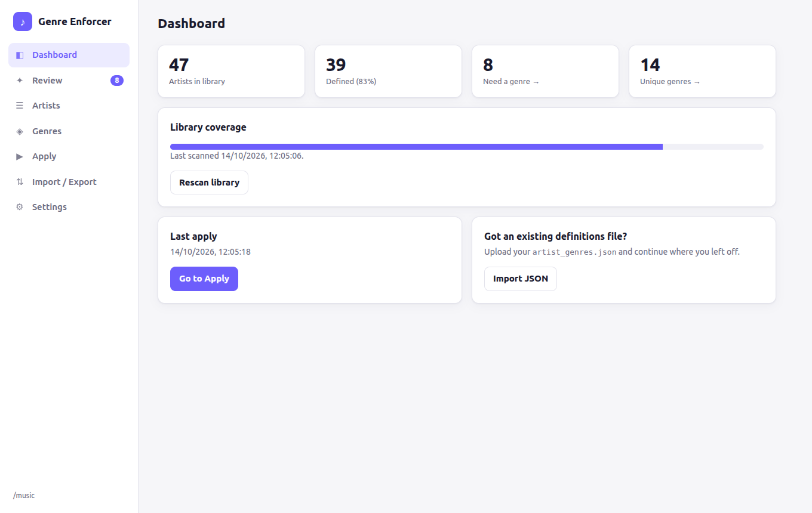Click the Library coverage progress bar
812x513 pixels.
[x=467, y=147]
